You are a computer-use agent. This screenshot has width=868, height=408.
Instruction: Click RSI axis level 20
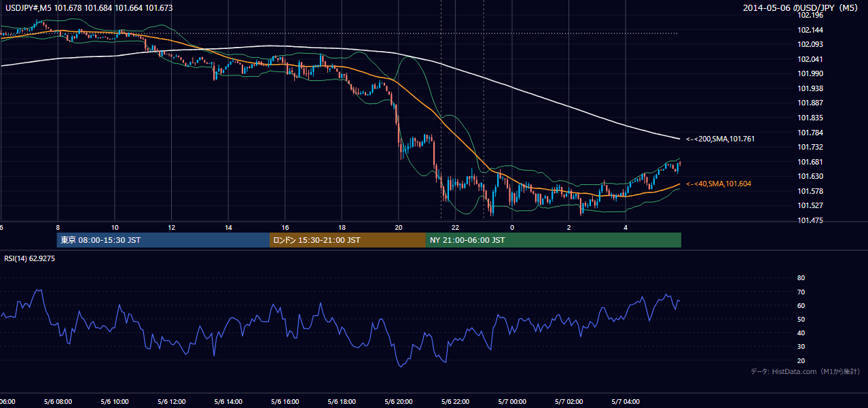click(801, 360)
